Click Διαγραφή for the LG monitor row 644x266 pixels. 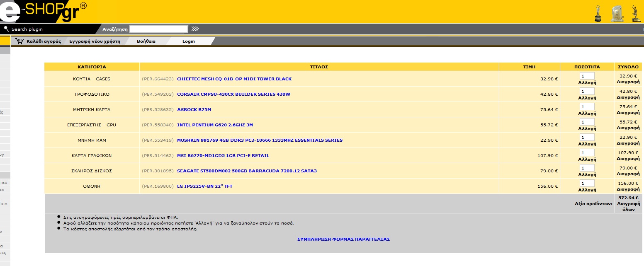(628, 189)
